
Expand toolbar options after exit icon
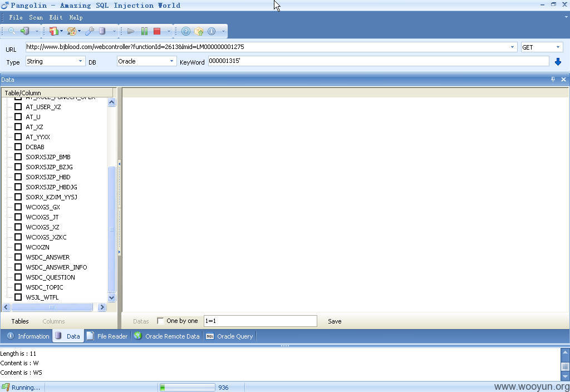(37, 32)
